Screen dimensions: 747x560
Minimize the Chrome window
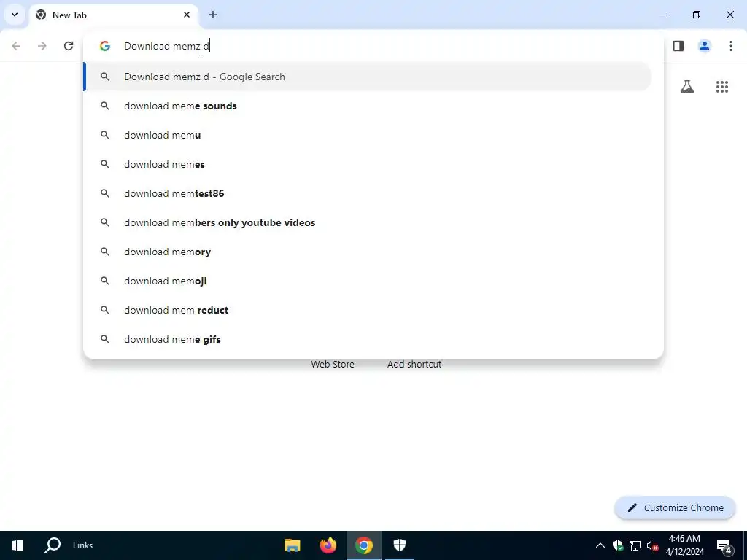click(x=662, y=15)
